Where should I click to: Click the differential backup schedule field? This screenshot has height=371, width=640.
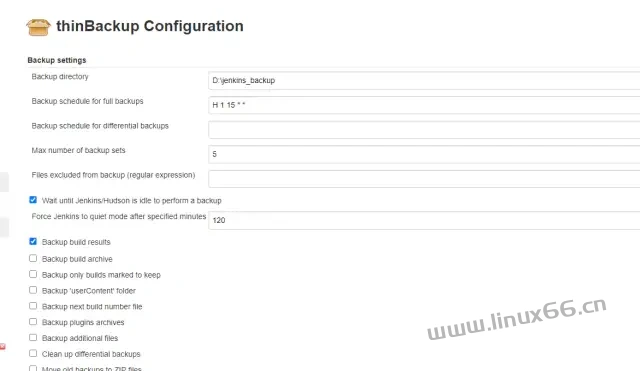[x=424, y=130]
